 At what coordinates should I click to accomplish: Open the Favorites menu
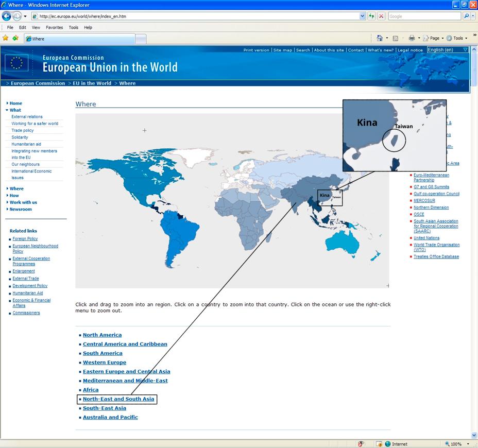pos(54,27)
